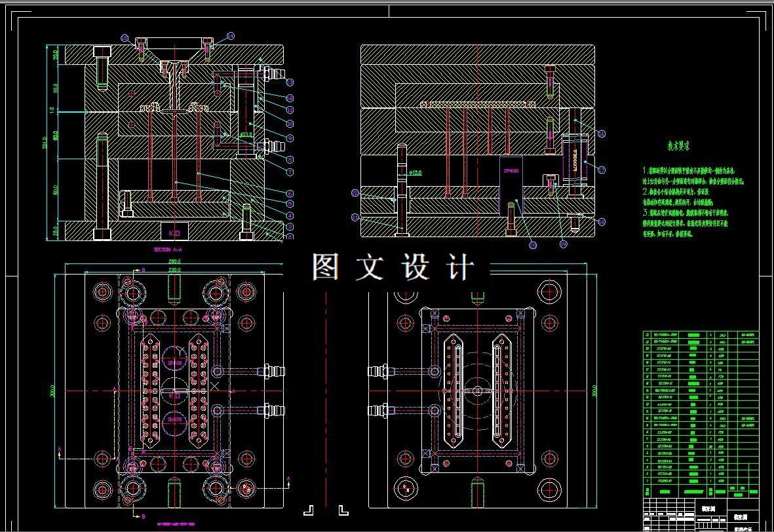
Task: Pick part balloon number 22
Action: 355,193
